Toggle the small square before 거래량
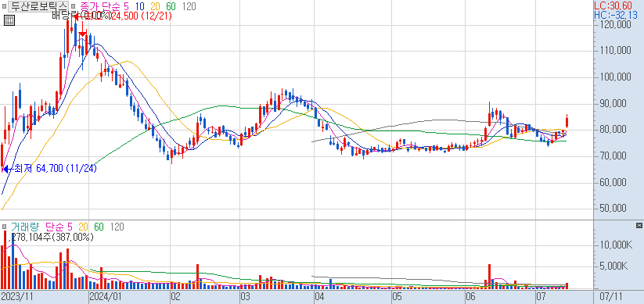Image resolution: width=644 pixels, height=304 pixels. tap(4, 227)
